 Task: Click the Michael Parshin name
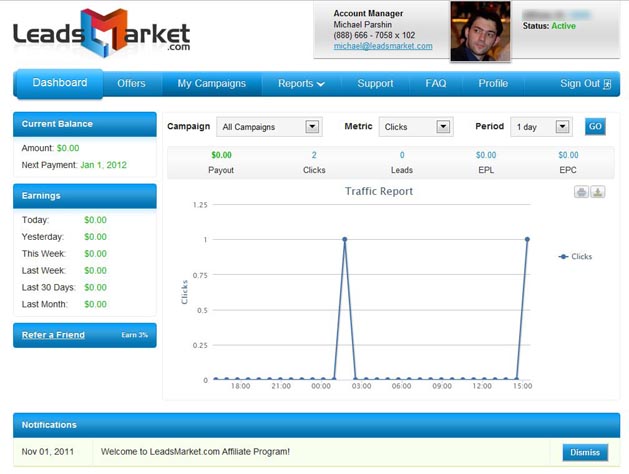[x=363, y=24]
